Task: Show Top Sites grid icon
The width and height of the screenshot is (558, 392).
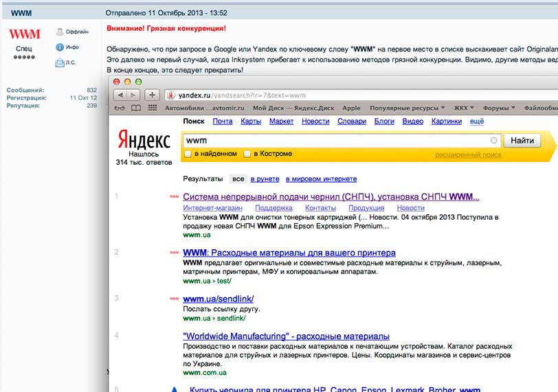Action: [x=153, y=108]
